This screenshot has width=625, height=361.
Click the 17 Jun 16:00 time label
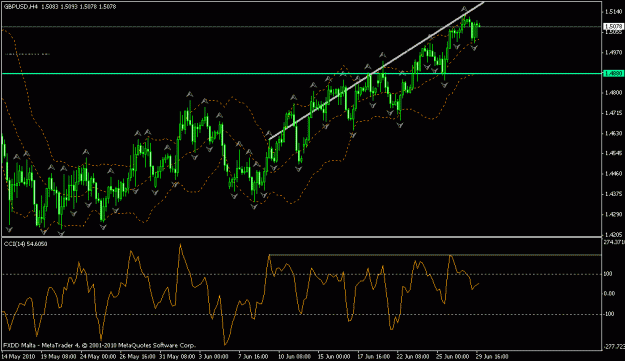373,356
